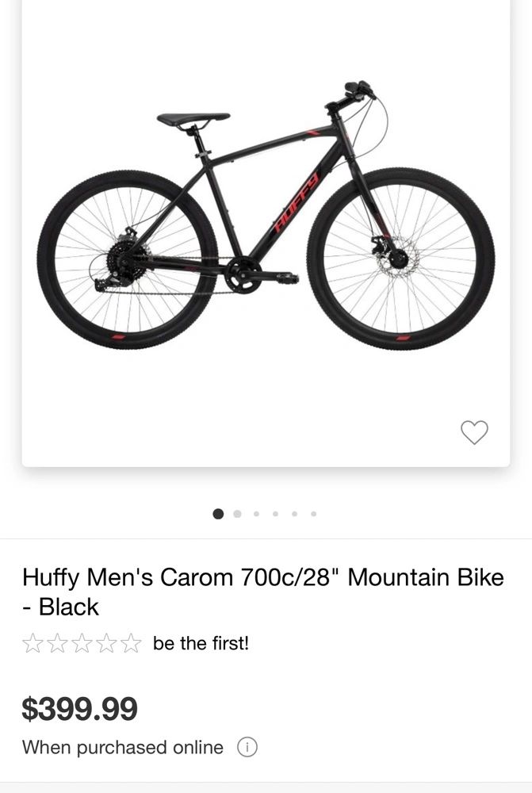This screenshot has height=793, width=532.
Task: Switch to the third image carousel dot
Action: tap(256, 514)
